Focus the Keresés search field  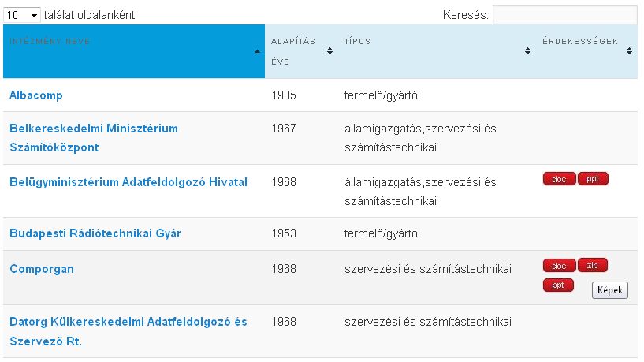point(564,15)
